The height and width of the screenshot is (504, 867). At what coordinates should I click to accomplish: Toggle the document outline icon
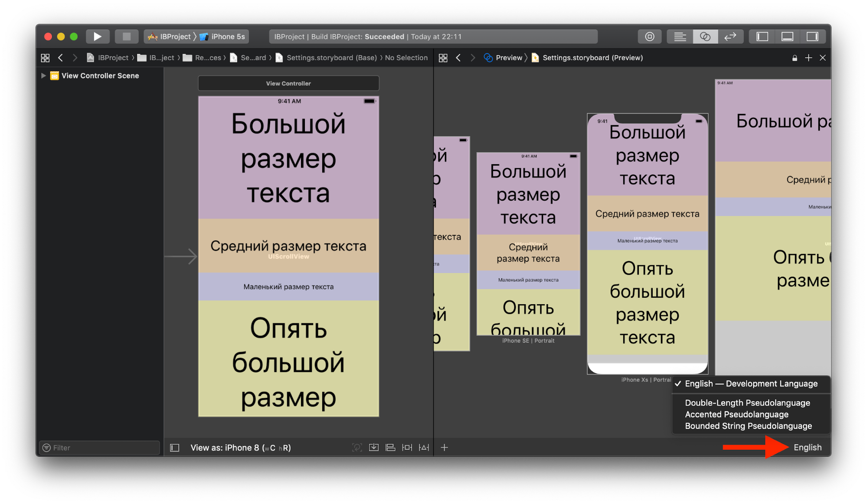tap(174, 448)
